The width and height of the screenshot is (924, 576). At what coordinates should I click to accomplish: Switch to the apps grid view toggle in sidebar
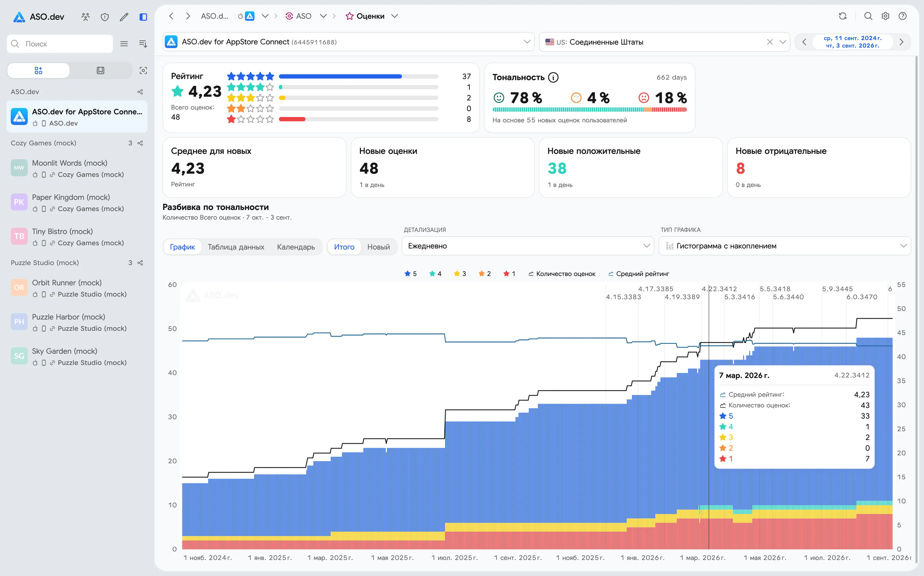38,71
